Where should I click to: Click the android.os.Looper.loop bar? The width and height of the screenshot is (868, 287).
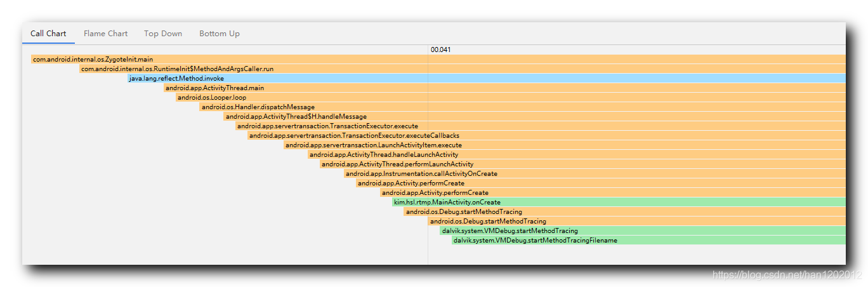pos(511,97)
